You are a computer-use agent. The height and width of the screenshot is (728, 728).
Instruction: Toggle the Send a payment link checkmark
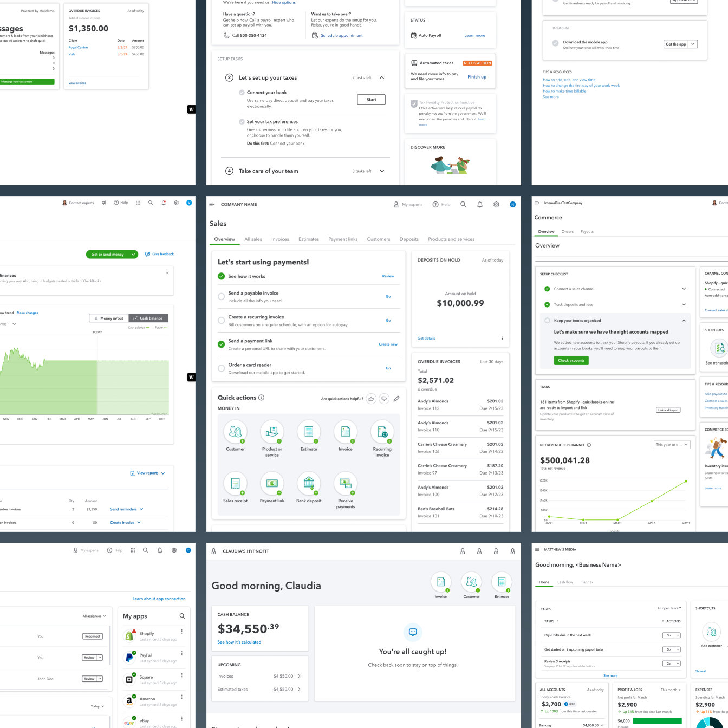coord(221,344)
